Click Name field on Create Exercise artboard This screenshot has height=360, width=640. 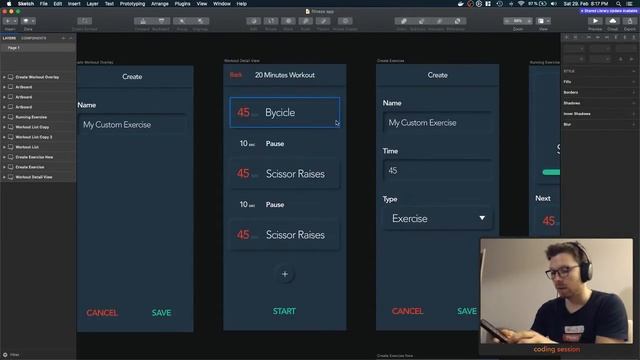[437, 123]
